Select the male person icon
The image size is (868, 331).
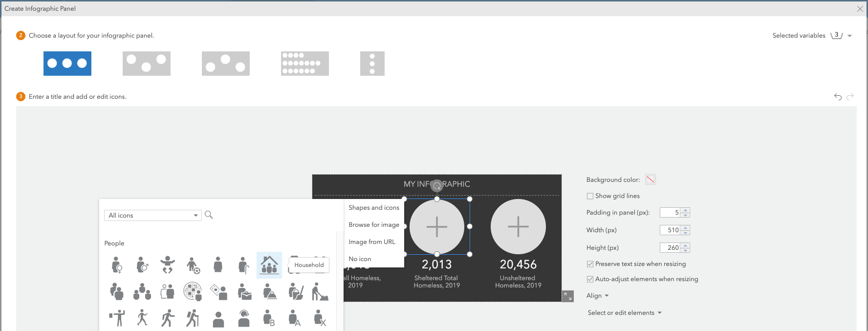point(142,265)
